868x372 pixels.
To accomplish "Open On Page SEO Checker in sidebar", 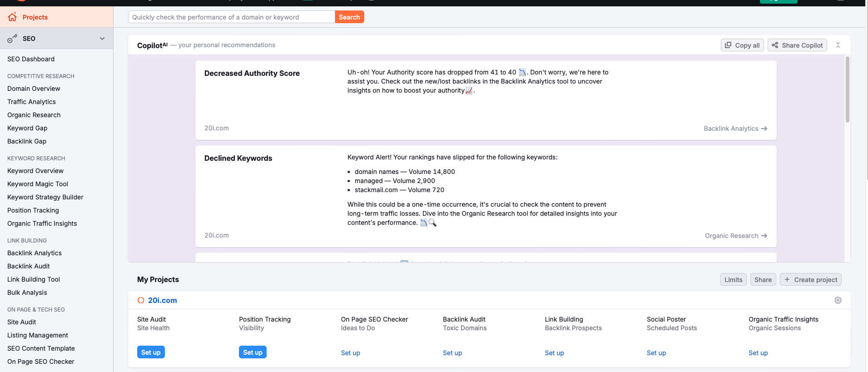I will click(41, 362).
